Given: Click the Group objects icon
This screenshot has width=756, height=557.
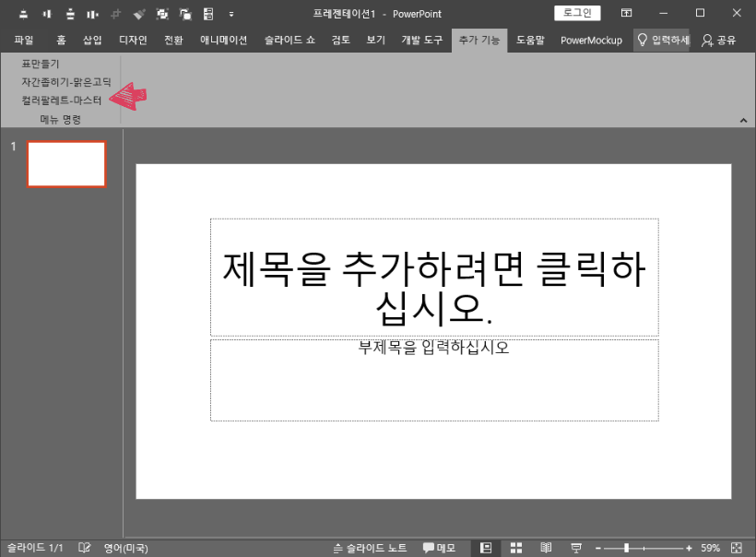Looking at the screenshot, I should click(x=162, y=14).
